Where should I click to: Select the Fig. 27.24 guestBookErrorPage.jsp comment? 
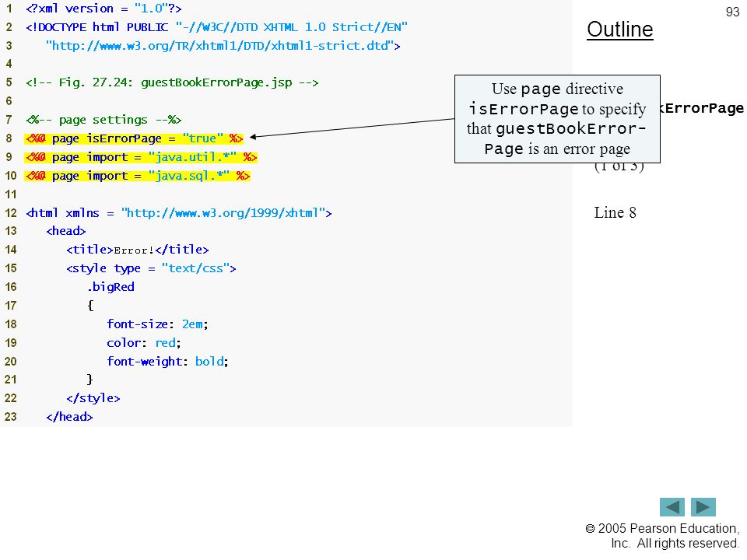[172, 82]
